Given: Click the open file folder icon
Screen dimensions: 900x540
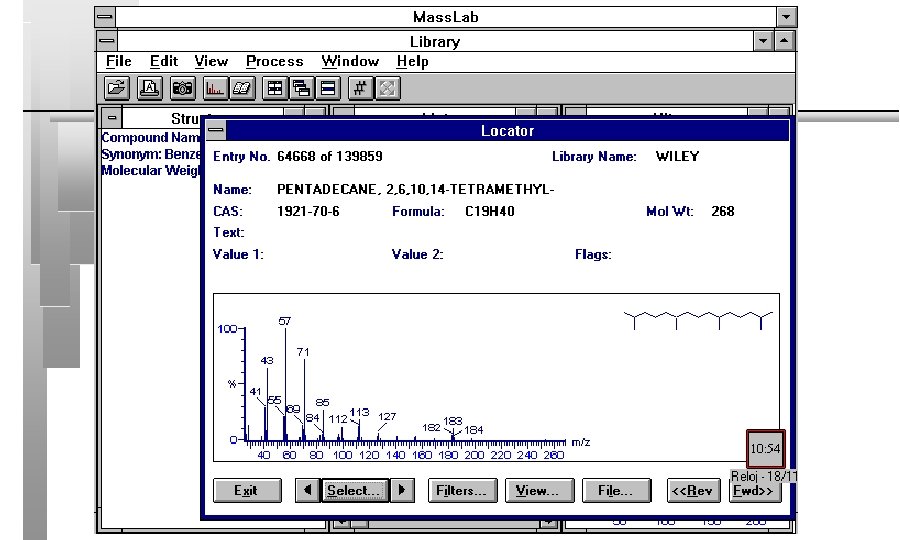Looking at the screenshot, I should (x=117, y=88).
